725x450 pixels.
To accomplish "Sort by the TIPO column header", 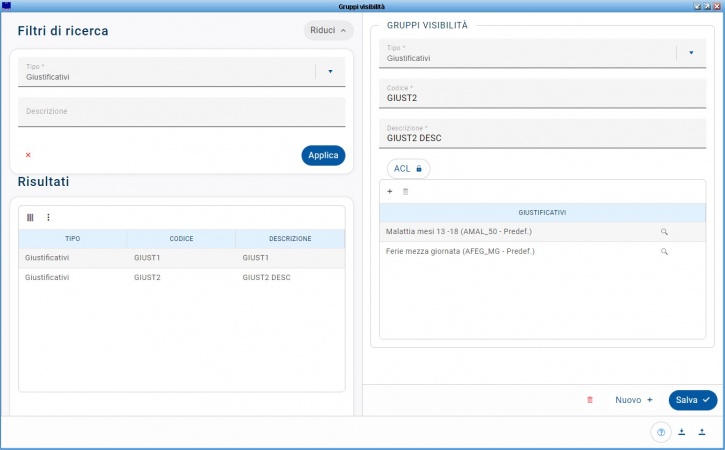I will 73,239.
